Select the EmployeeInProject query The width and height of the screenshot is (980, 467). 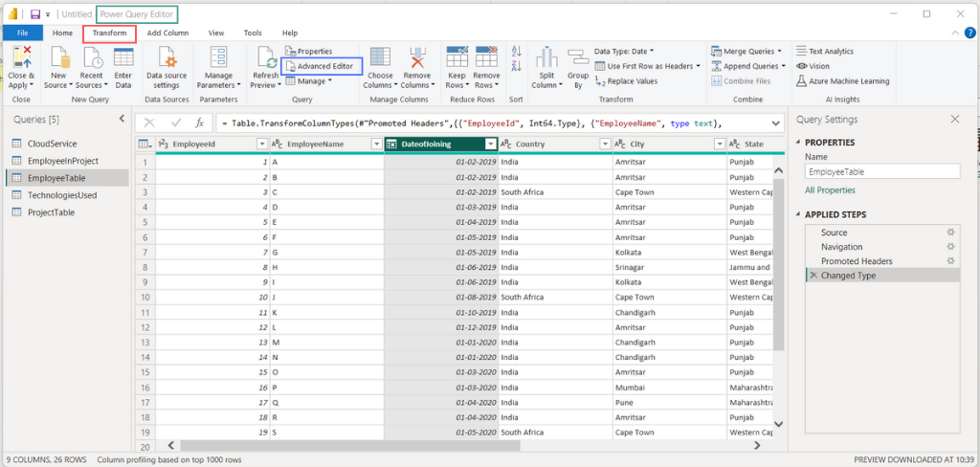(67, 161)
